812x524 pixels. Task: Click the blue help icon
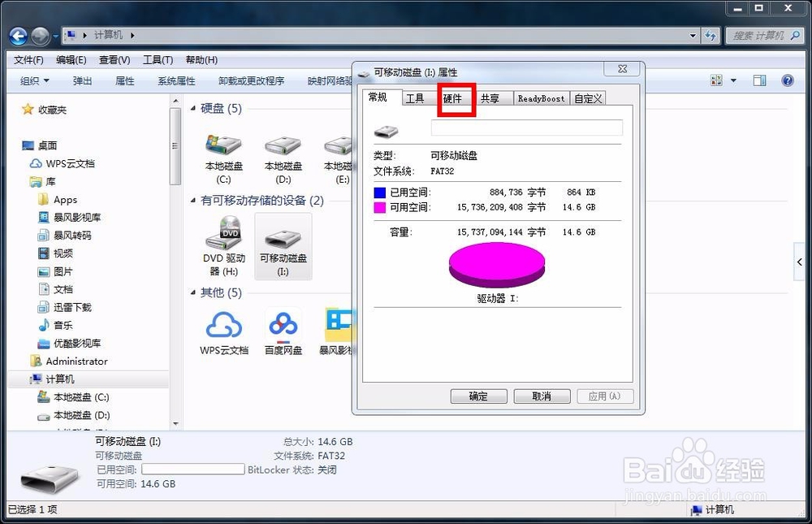(788, 80)
